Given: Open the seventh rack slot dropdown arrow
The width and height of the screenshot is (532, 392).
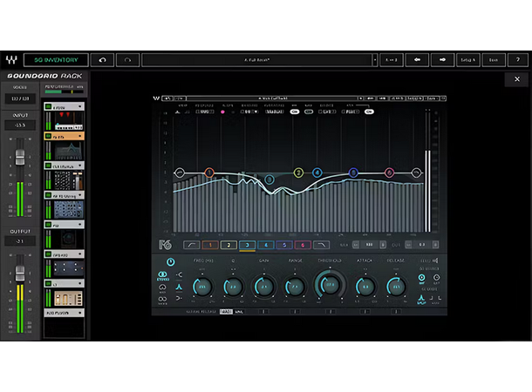Looking at the screenshot, I should (x=80, y=283).
